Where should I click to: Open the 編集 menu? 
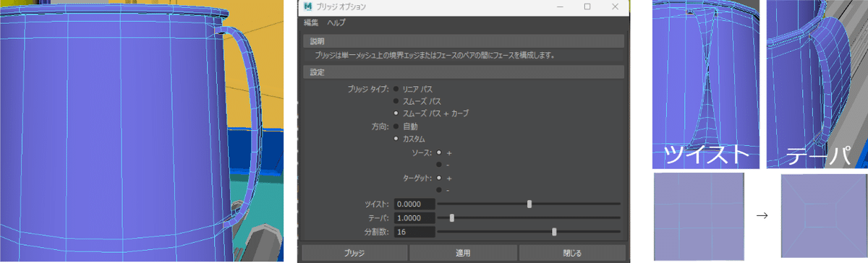pyautogui.click(x=311, y=23)
